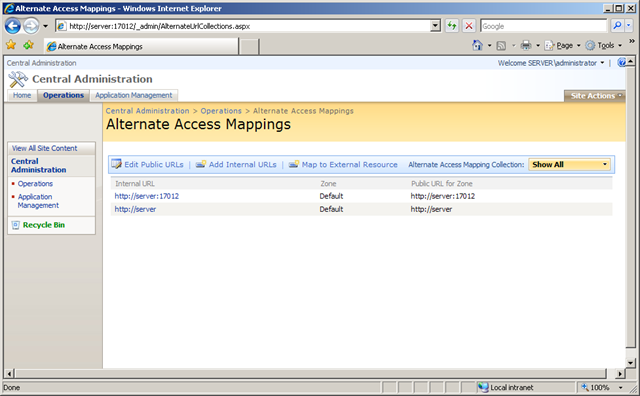The height and width of the screenshot is (396, 640).
Task: Show more command bar items chevron
Action: tap(632, 41)
